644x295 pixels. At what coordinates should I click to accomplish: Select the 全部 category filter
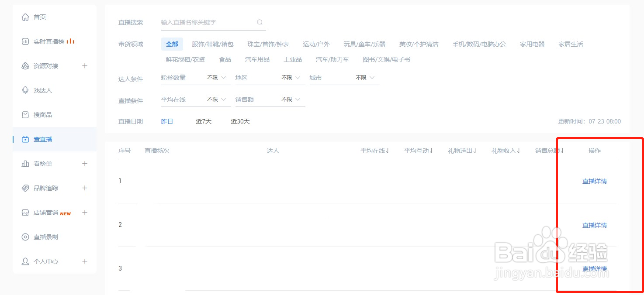[x=172, y=44]
